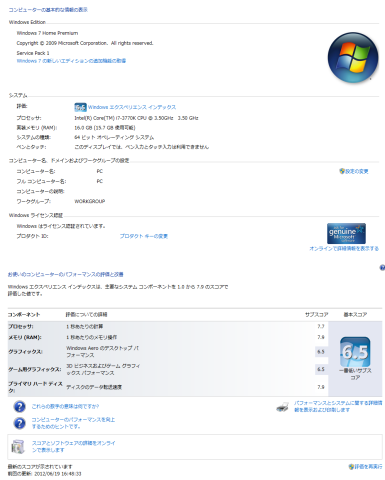385x480 pixels.
Task: Click the processor subscore 7.7
Action: click(x=321, y=326)
